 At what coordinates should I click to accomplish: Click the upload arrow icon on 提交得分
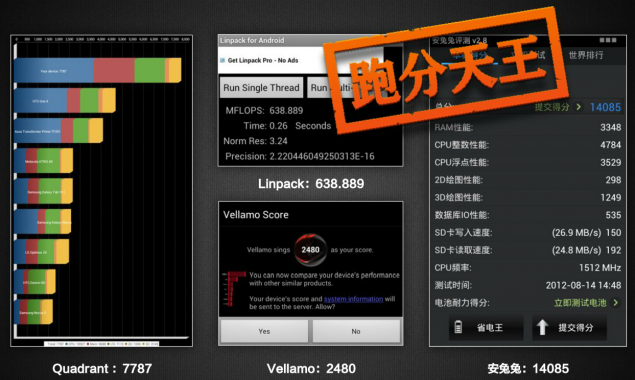pos(542,327)
